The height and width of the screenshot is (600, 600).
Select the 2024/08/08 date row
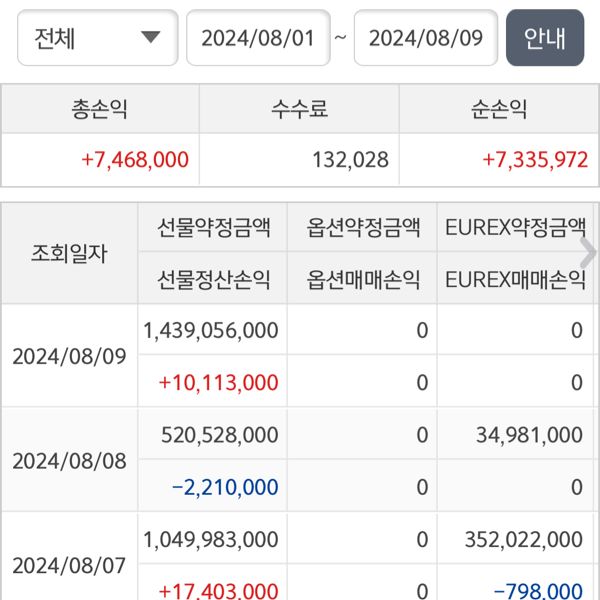tap(69, 460)
